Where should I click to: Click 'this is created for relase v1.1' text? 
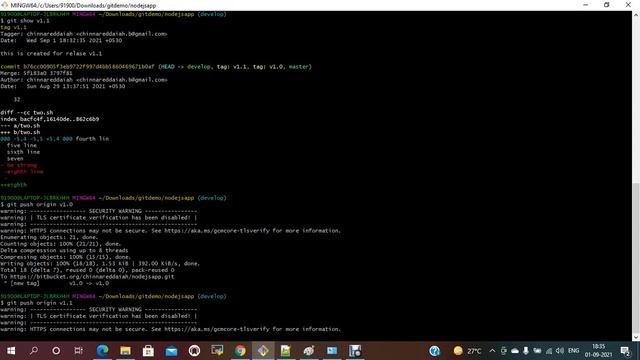click(x=51, y=53)
